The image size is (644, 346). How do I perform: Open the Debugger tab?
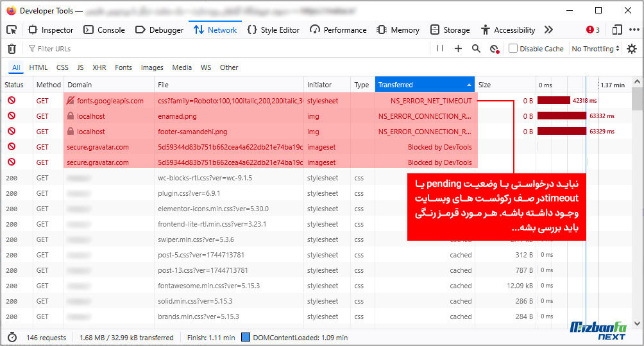point(159,30)
